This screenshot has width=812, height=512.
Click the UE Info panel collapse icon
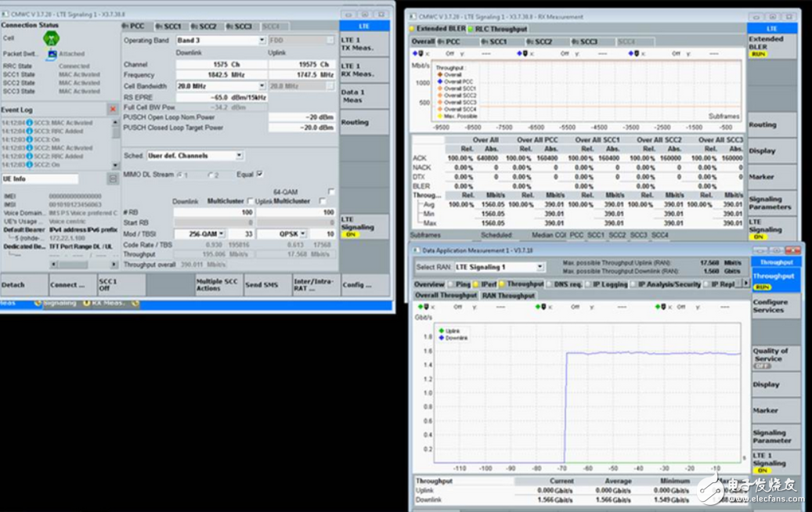pos(113,179)
